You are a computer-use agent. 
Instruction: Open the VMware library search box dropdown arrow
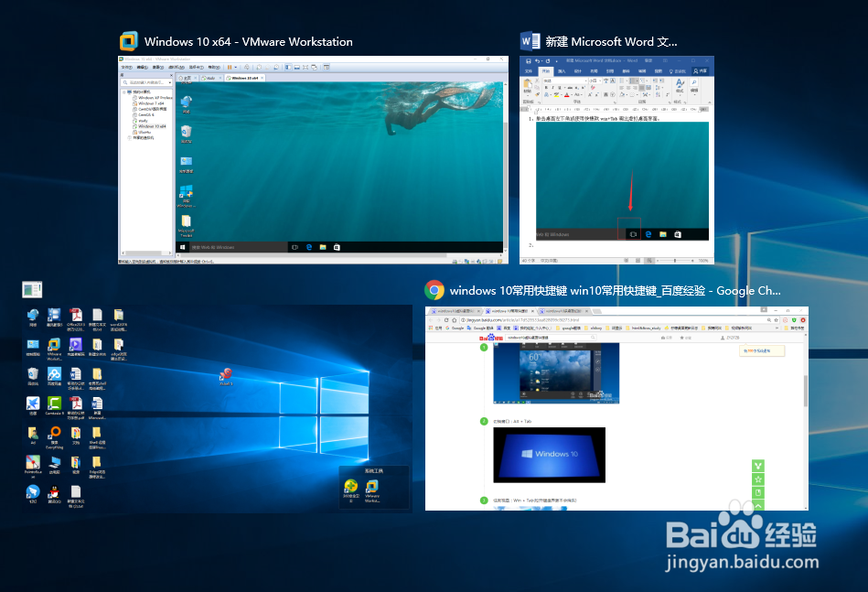coord(170,82)
